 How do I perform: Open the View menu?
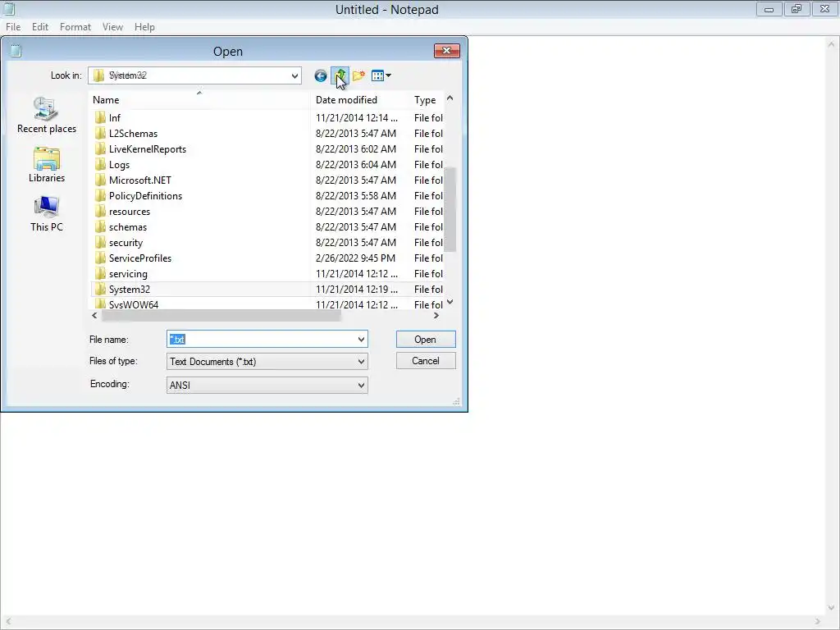point(112,27)
